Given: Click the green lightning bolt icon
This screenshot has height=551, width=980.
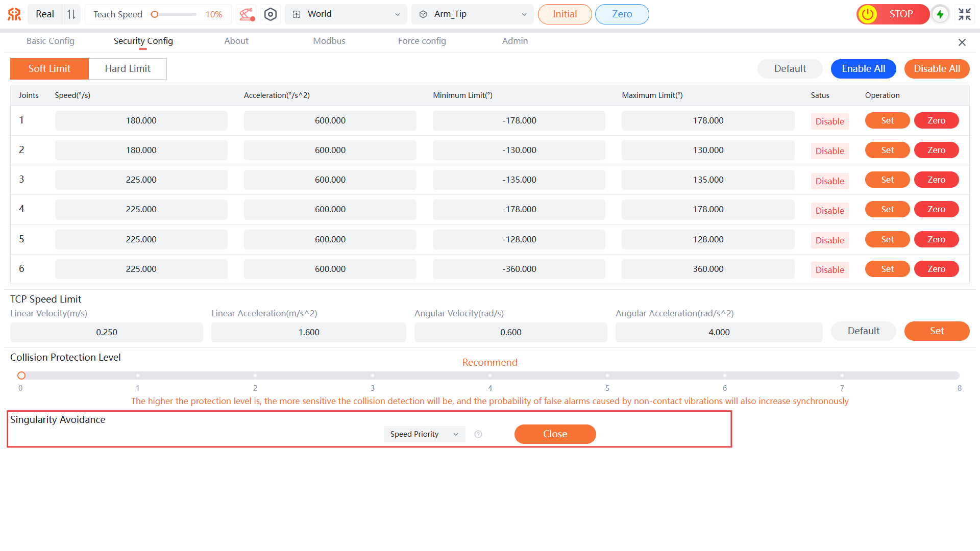Looking at the screenshot, I should point(940,14).
